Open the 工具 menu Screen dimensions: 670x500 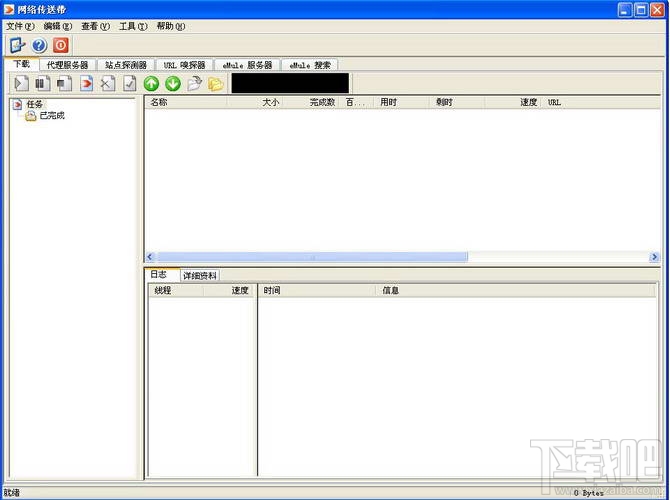[x=133, y=26]
